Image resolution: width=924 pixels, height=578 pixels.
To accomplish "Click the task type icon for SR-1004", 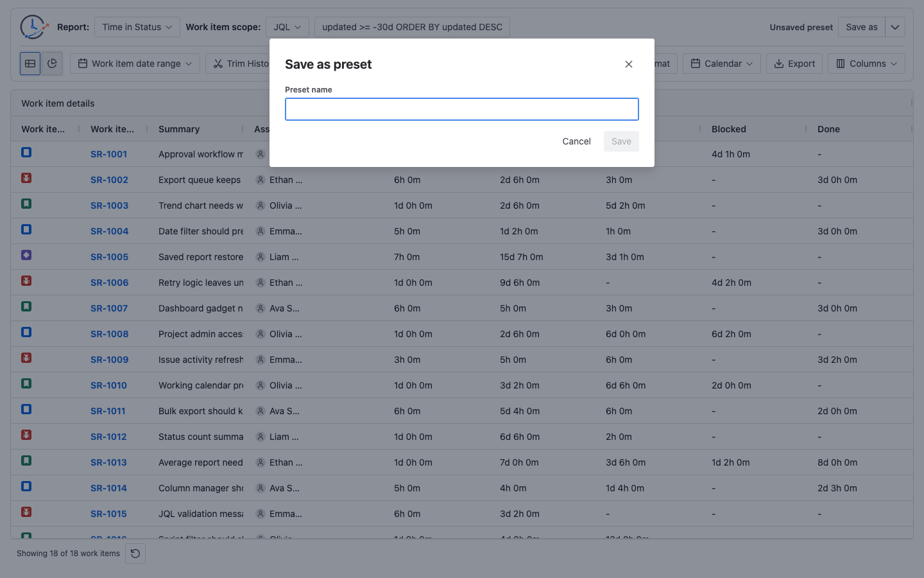I will (26, 229).
